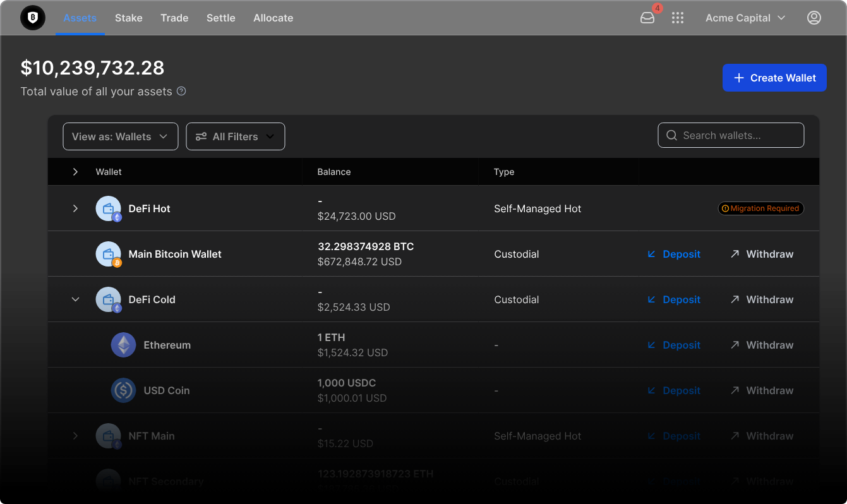Select the Allocate tab

tap(273, 18)
